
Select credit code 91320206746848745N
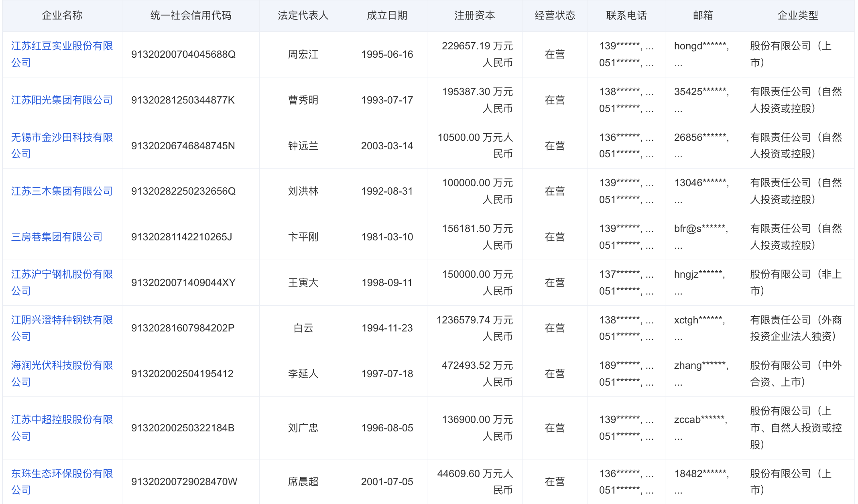point(183,146)
